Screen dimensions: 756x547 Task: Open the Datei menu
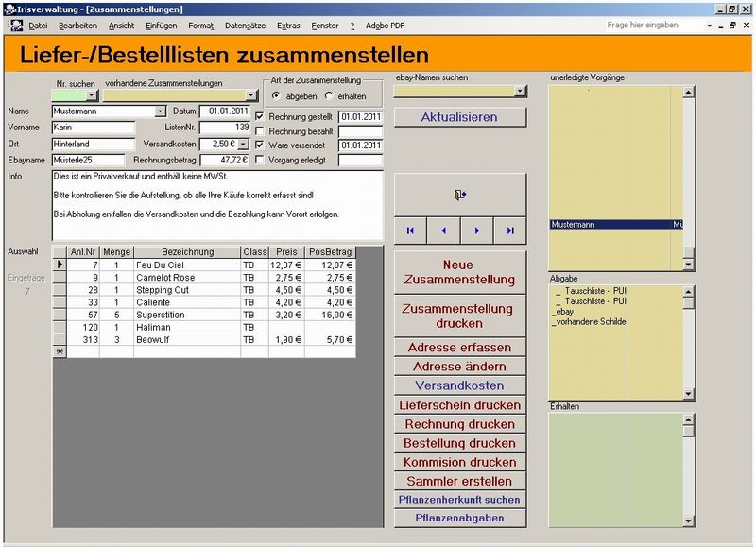38,26
